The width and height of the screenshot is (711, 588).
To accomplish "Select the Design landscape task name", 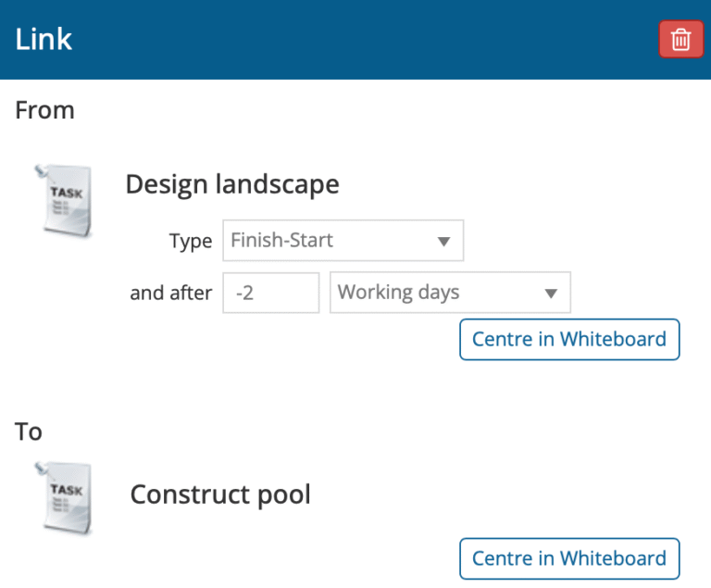I will click(x=231, y=184).
